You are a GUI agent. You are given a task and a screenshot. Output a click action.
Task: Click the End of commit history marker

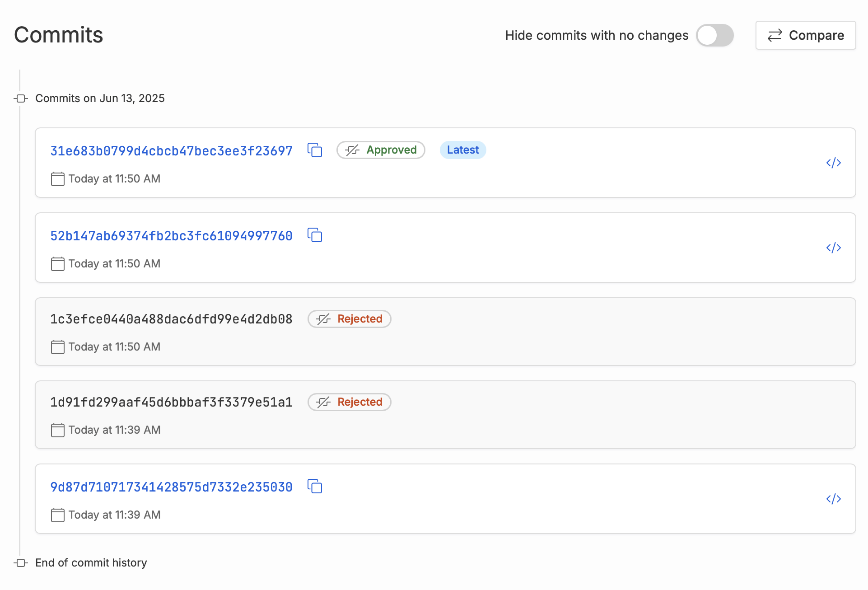pyautogui.click(x=21, y=563)
